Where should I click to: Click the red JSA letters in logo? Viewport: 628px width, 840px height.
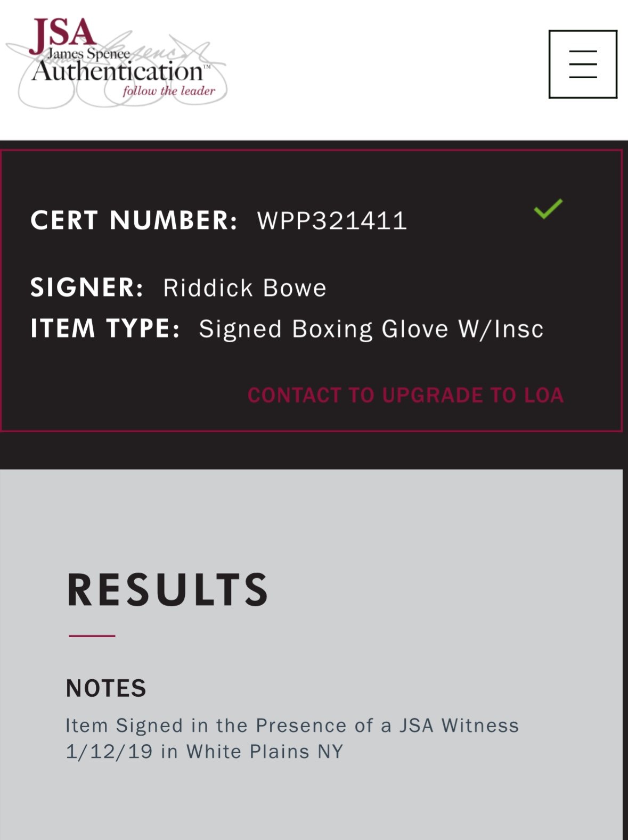tap(62, 34)
